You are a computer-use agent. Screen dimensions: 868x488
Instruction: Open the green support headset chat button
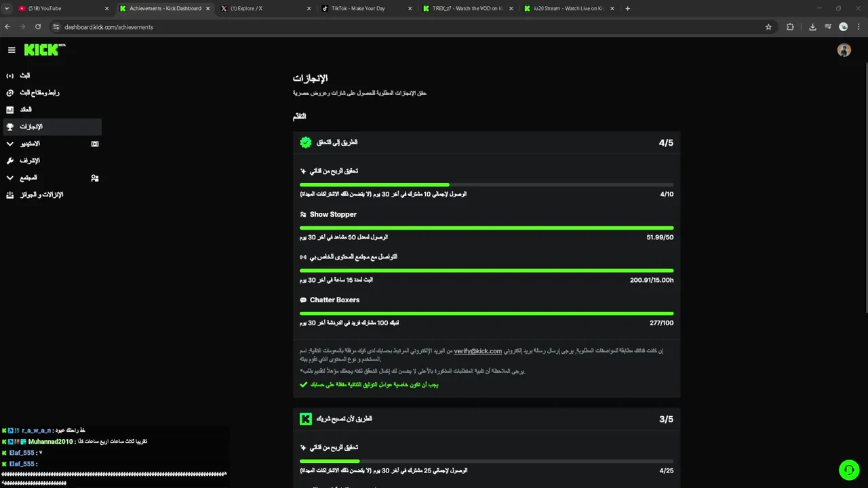point(848,470)
